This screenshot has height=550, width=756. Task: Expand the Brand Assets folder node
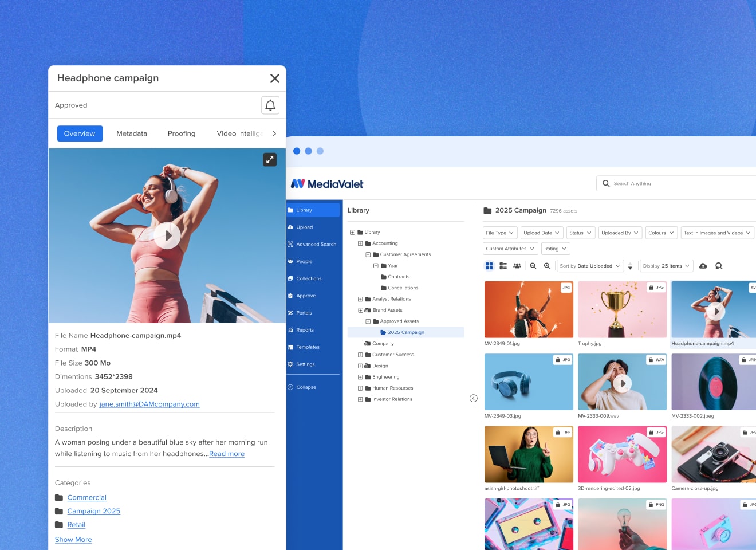coord(360,311)
